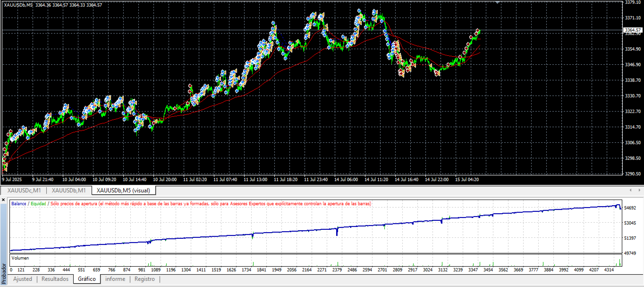This screenshot has width=644, height=287.
Task: Open the informe tester tab
Action: [115, 279]
